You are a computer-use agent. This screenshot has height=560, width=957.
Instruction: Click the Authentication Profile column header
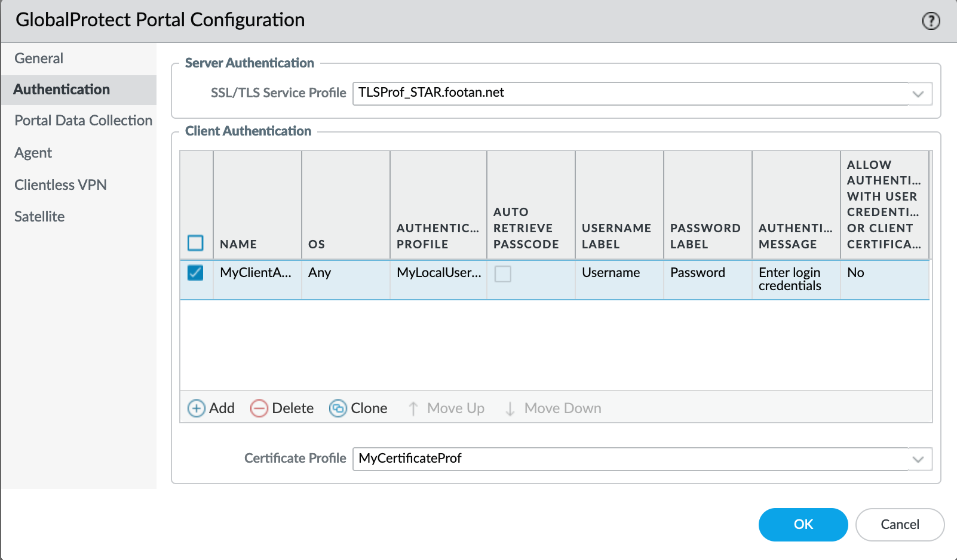pyautogui.click(x=438, y=205)
